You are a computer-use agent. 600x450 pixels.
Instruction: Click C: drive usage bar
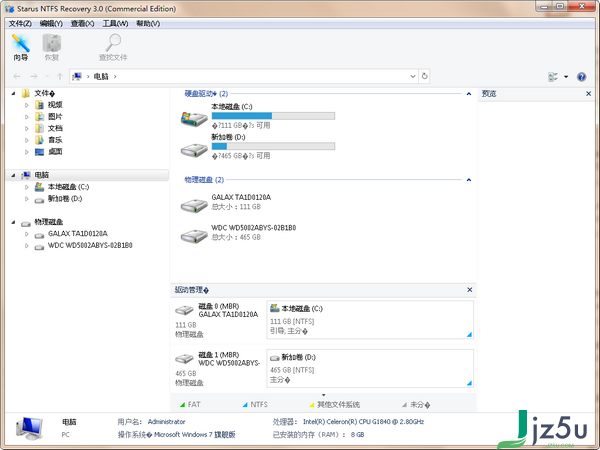[x=273, y=116]
